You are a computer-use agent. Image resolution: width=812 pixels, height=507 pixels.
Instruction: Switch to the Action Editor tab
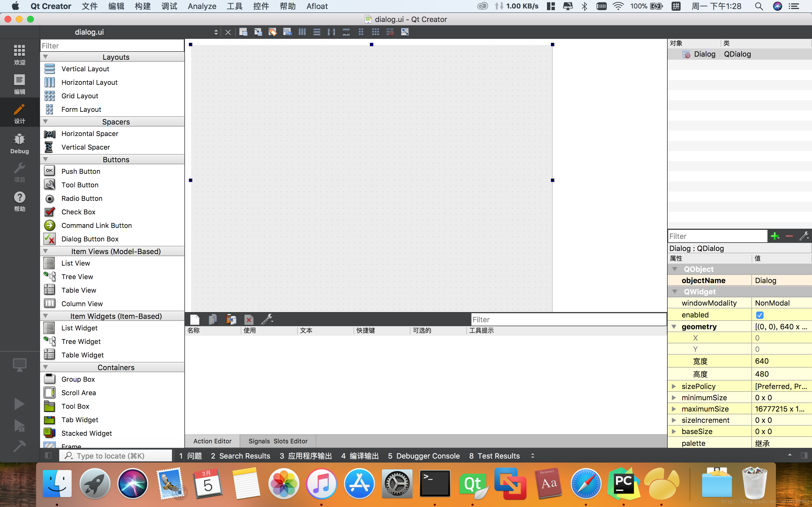tap(212, 441)
